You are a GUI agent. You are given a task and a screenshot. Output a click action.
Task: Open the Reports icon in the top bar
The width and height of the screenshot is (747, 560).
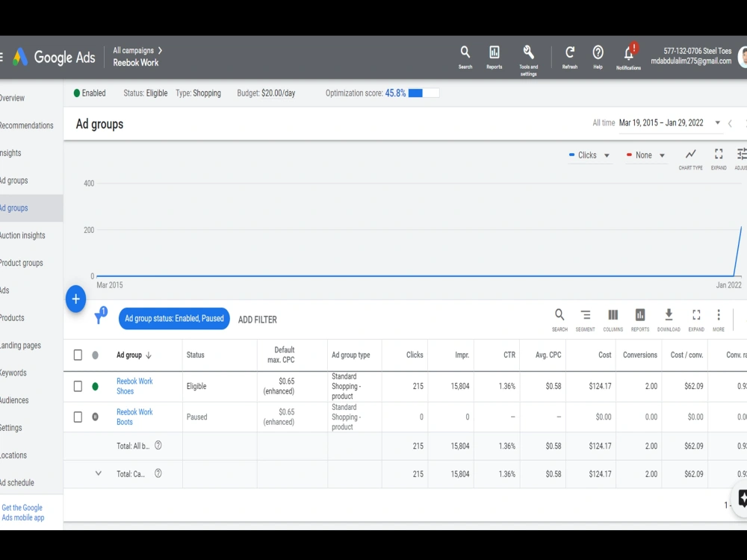[x=494, y=57]
